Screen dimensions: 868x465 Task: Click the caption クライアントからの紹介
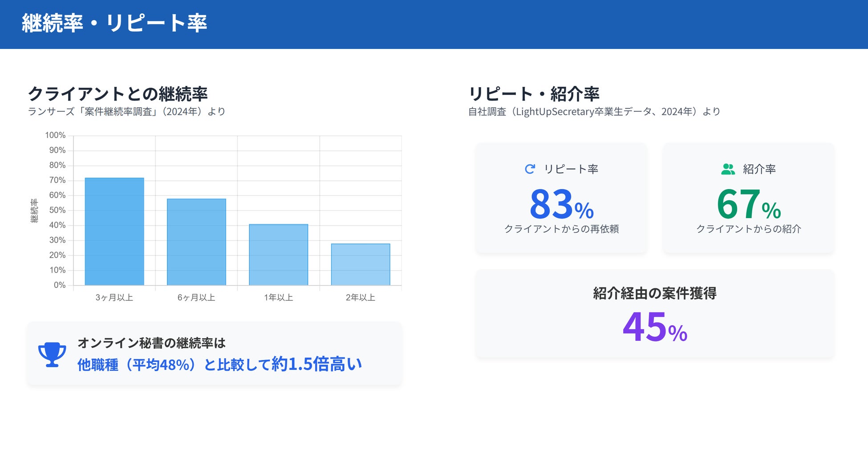pos(749,229)
